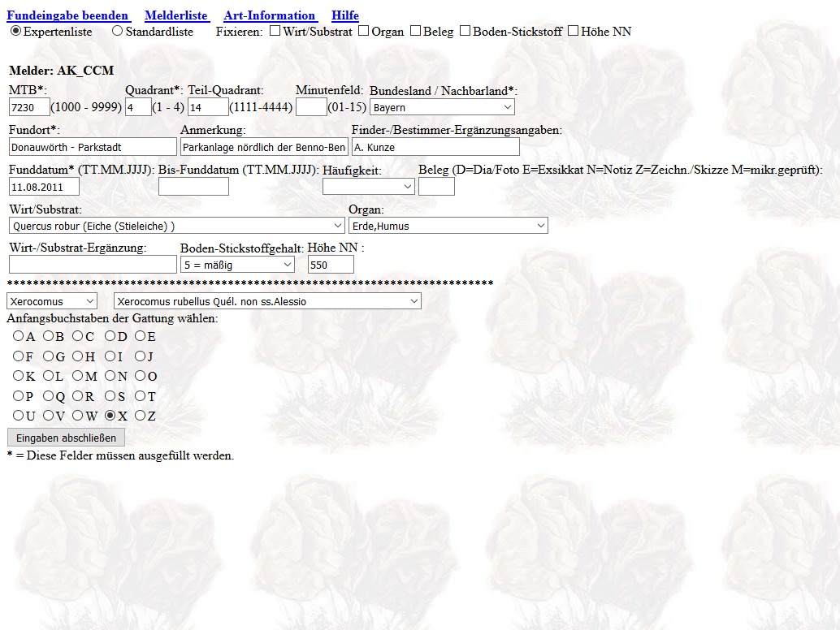Open the Organ dropdown showing Erde,Humus
Viewport: 840px width, 630px height.
pos(448,226)
